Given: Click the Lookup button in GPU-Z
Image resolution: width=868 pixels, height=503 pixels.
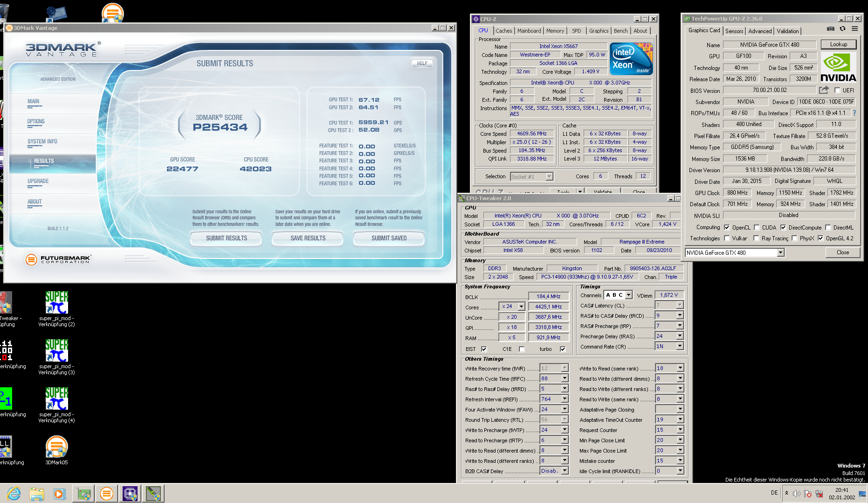Looking at the screenshot, I should [x=838, y=44].
